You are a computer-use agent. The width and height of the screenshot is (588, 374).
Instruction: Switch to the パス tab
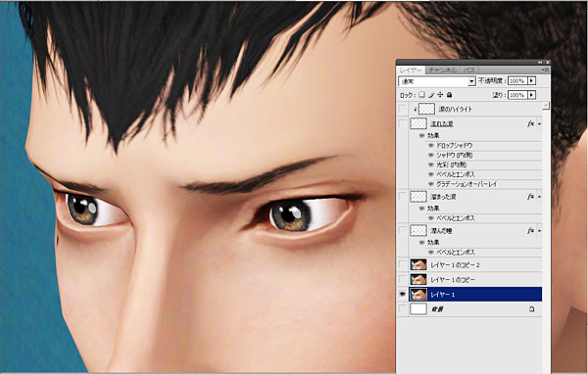(469, 70)
